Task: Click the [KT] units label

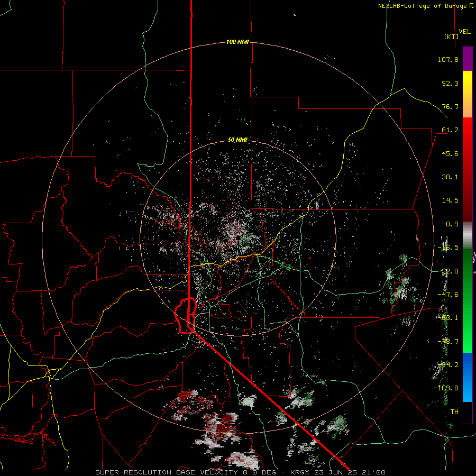Action: tap(452, 36)
